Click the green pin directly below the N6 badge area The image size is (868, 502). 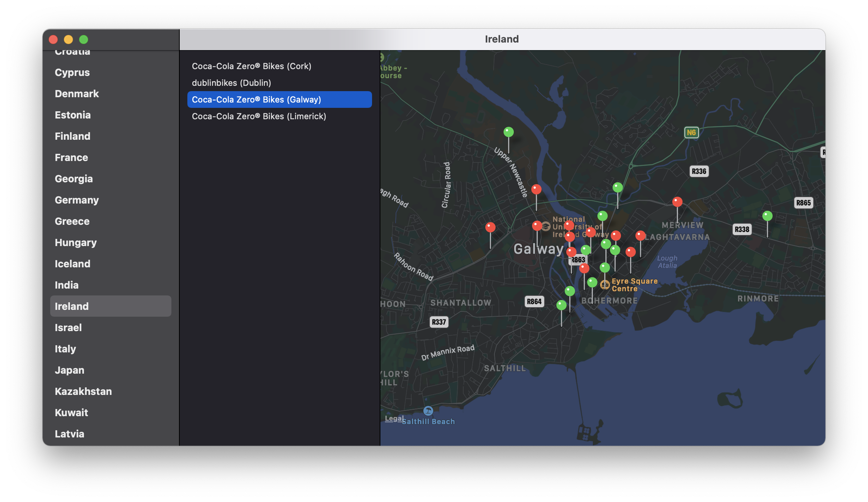click(x=618, y=187)
